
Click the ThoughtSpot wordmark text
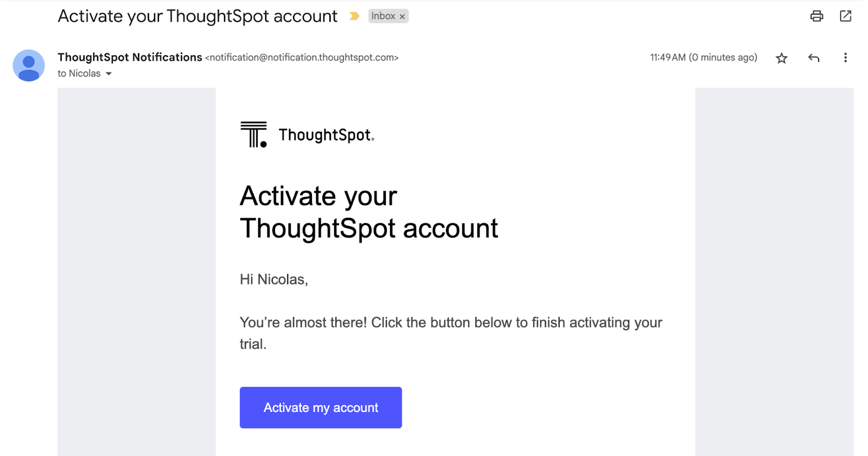click(x=325, y=135)
